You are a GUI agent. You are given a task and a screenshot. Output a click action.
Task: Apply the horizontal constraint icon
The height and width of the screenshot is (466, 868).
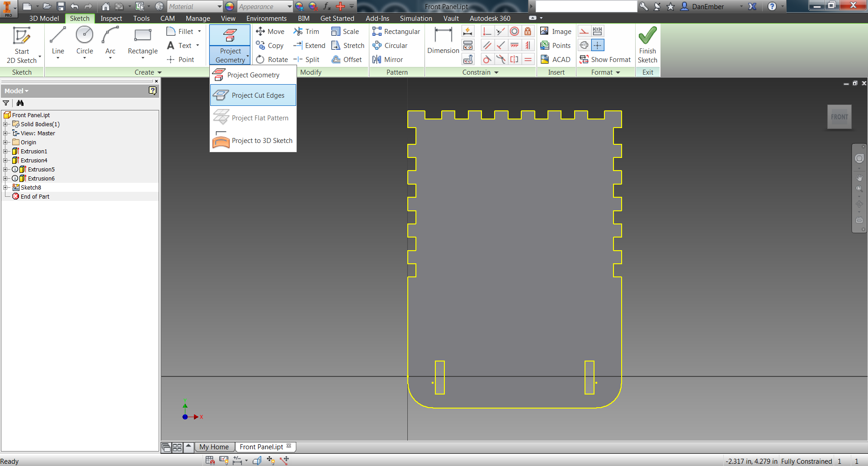tap(514, 45)
